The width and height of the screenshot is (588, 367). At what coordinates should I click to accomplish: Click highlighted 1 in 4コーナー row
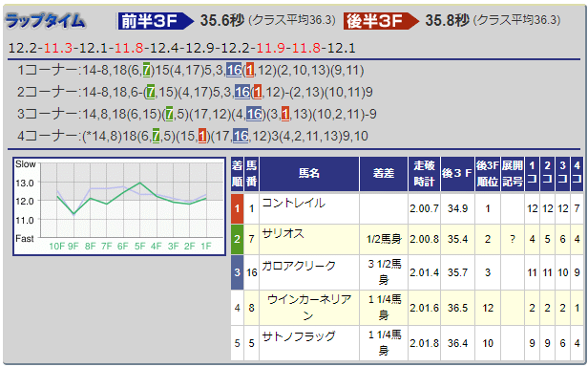click(202, 136)
